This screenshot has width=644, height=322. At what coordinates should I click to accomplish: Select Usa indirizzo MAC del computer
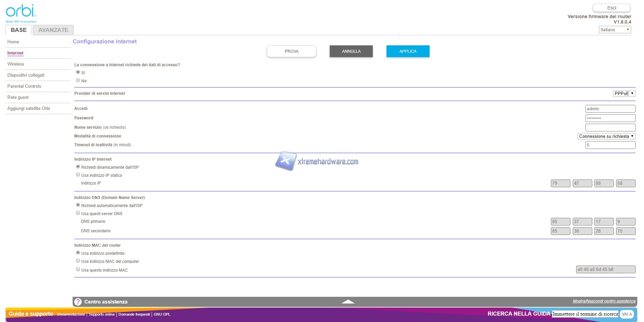(x=78, y=261)
